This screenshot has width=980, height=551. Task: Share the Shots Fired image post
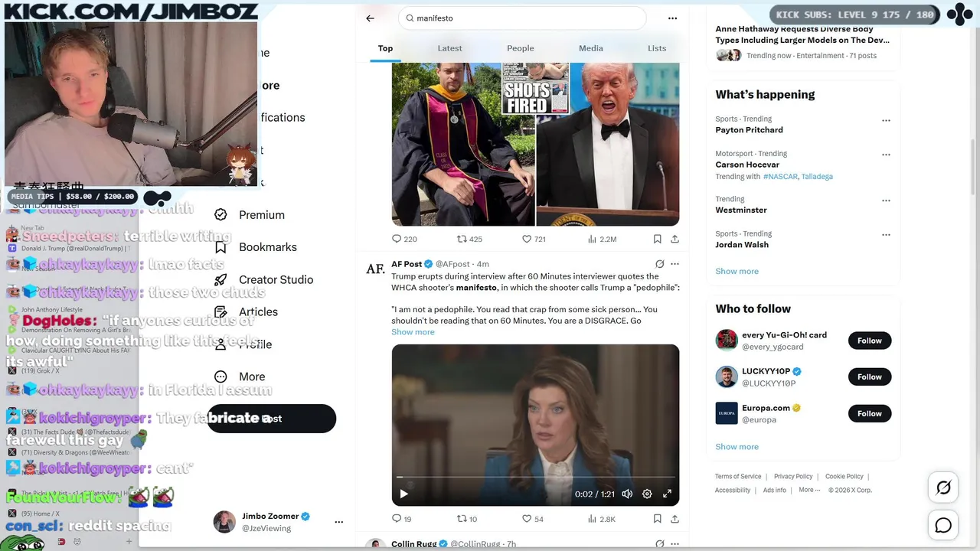pyautogui.click(x=675, y=239)
